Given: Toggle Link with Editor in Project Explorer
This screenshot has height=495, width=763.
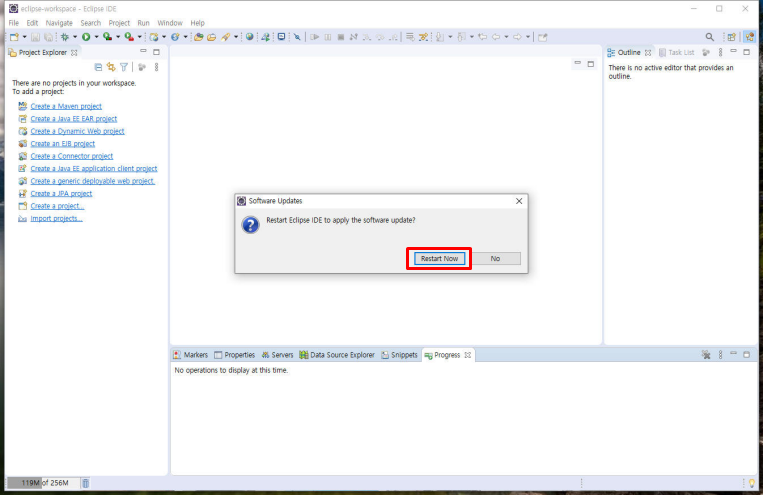Looking at the screenshot, I should (111, 67).
